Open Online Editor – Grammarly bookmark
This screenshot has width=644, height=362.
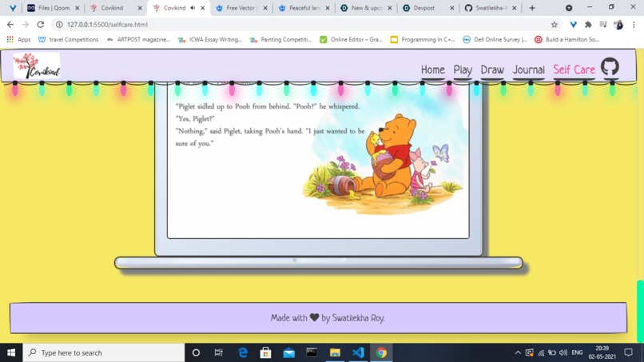pyautogui.click(x=351, y=39)
